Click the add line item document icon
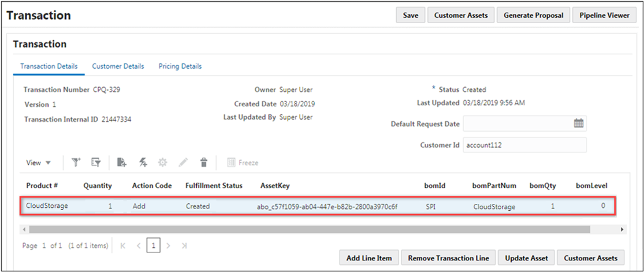Viewport: 644px width, 272px height. pos(122,163)
